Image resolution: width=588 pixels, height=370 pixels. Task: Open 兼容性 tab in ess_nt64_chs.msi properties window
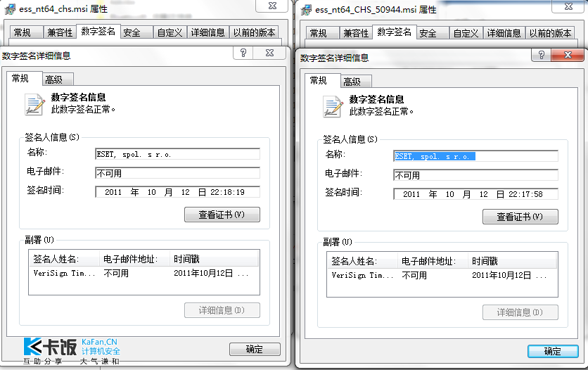tap(60, 32)
